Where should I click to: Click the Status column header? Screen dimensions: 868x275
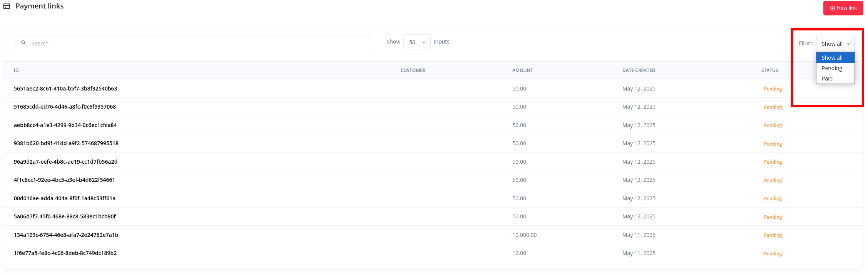click(x=769, y=70)
